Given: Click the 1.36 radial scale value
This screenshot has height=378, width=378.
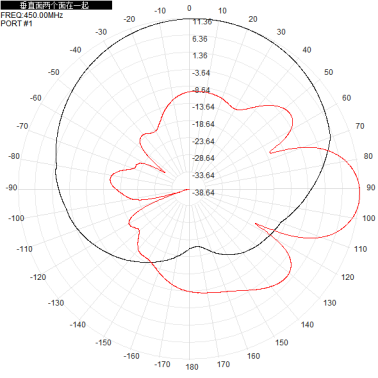Looking at the screenshot, I should coord(200,56).
